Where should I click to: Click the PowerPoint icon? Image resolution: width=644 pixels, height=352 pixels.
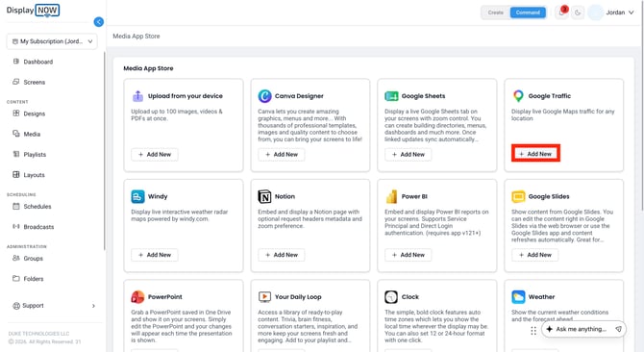point(137,296)
